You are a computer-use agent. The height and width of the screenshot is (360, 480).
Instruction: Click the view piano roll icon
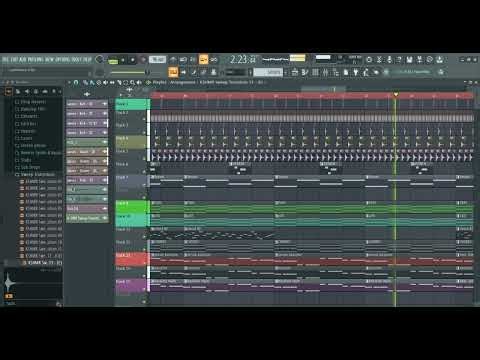tap(305, 72)
